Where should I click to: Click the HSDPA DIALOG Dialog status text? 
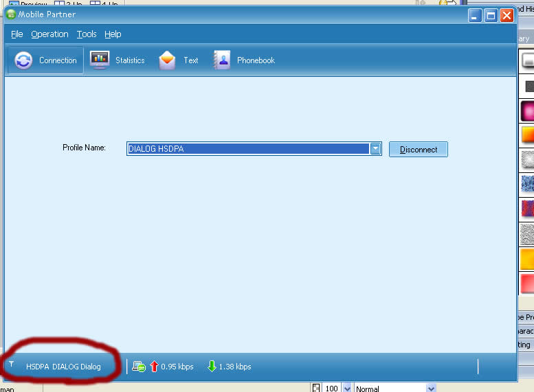(64, 367)
